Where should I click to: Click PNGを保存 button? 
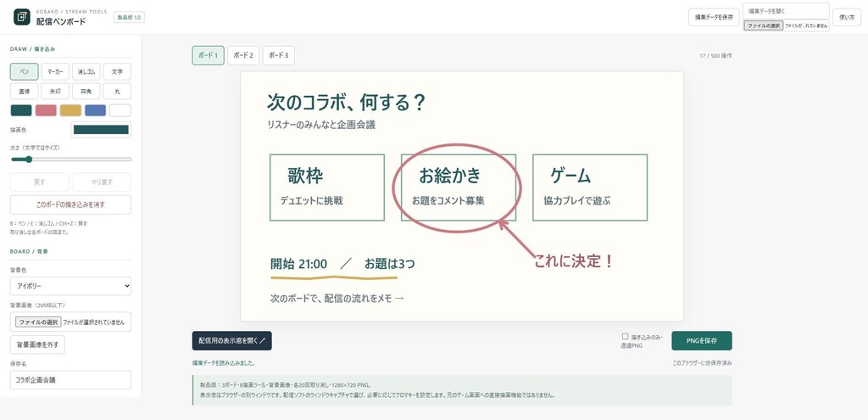701,341
